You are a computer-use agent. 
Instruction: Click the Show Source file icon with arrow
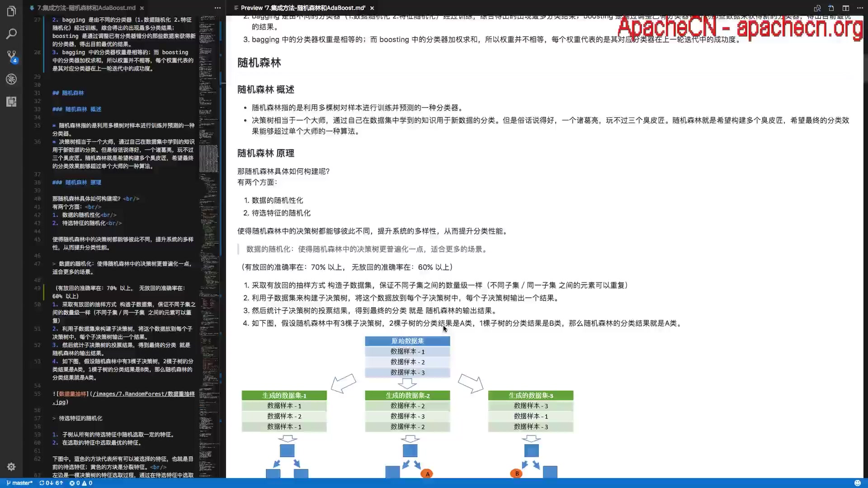(x=831, y=8)
